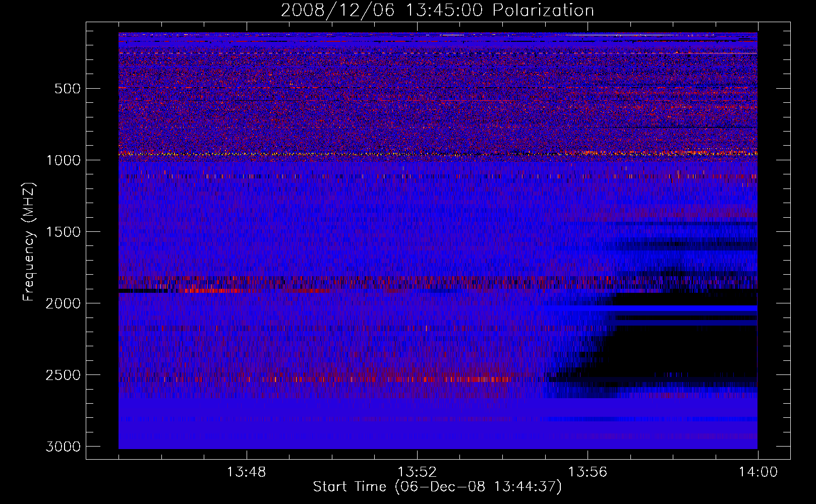Click the 2000 frequency tick label

pyautogui.click(x=63, y=303)
